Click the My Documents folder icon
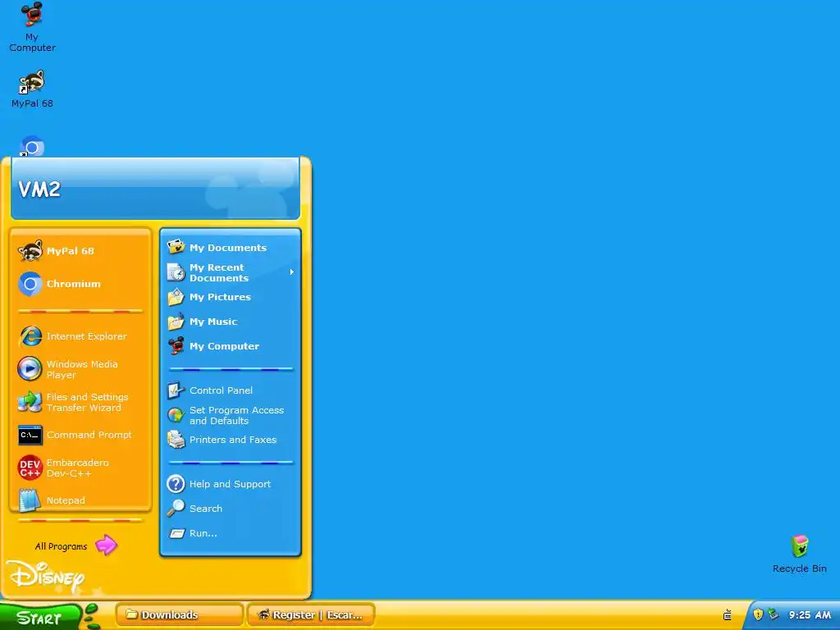This screenshot has width=840, height=630. [x=176, y=247]
